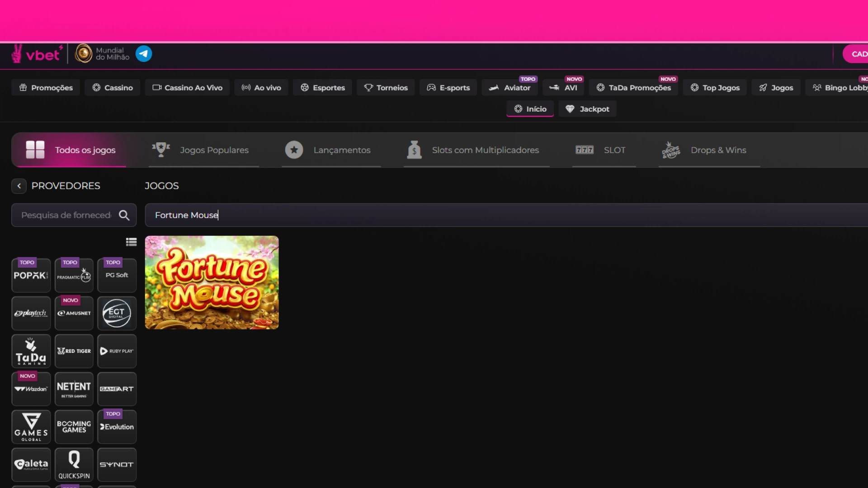Open the Ao vivo section
Viewport: 868px width, 488px height.
(261, 88)
